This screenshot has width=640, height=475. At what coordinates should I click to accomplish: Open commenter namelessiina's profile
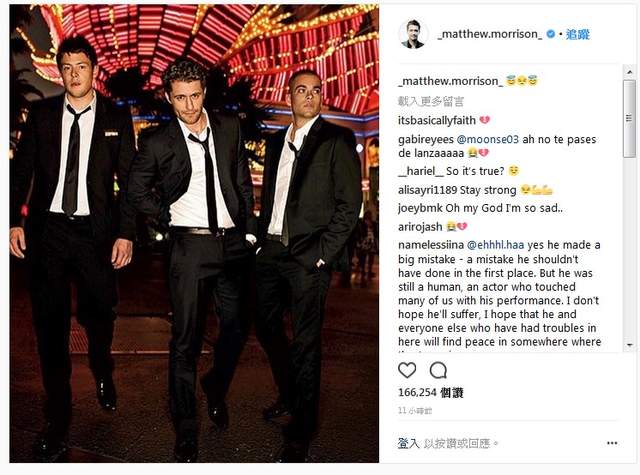[431, 245]
